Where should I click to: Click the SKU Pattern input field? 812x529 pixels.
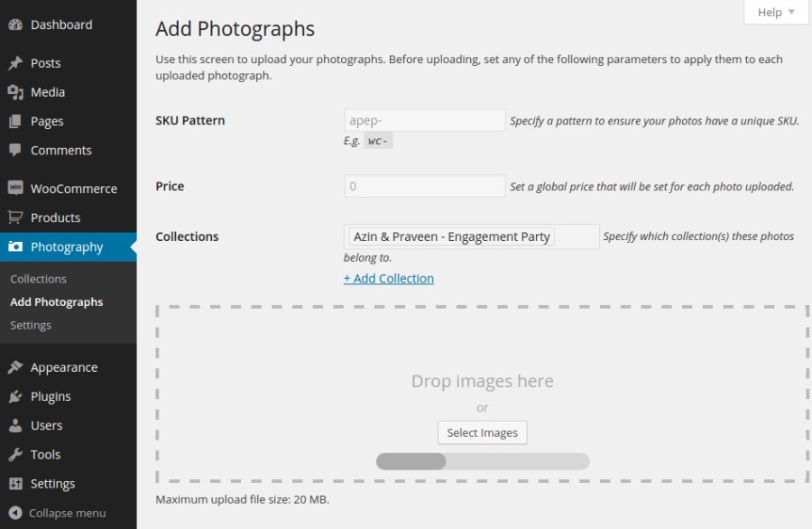[424, 119]
